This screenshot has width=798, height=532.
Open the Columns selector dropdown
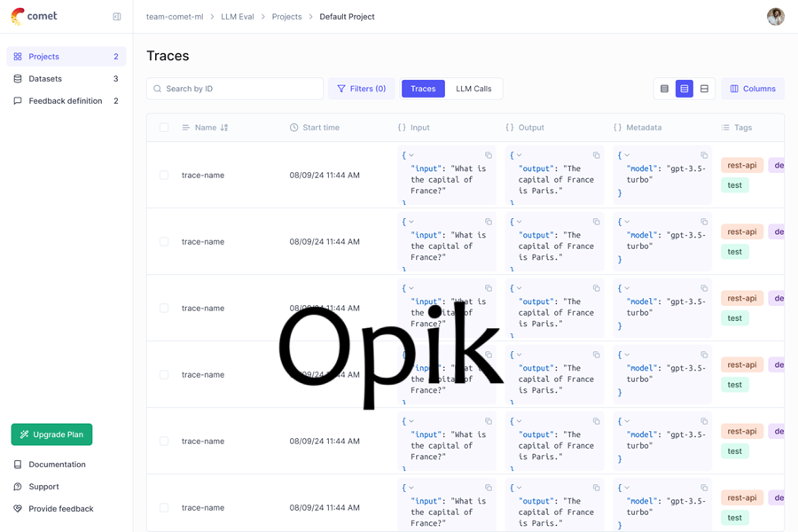click(753, 89)
